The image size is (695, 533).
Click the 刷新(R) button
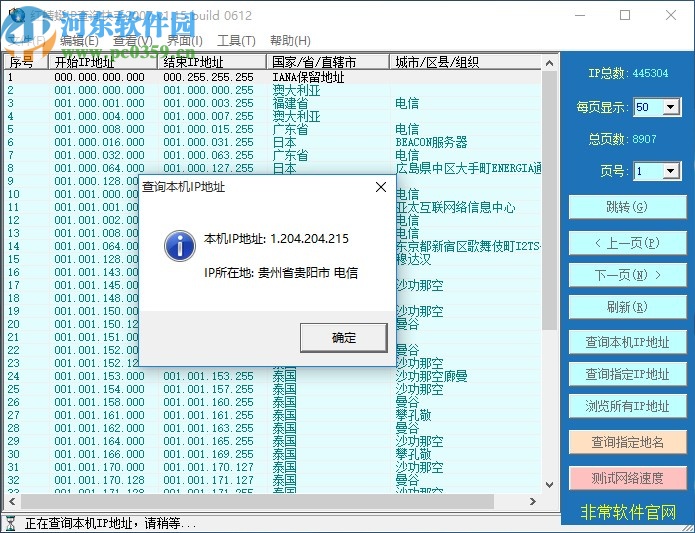pyautogui.click(x=627, y=307)
